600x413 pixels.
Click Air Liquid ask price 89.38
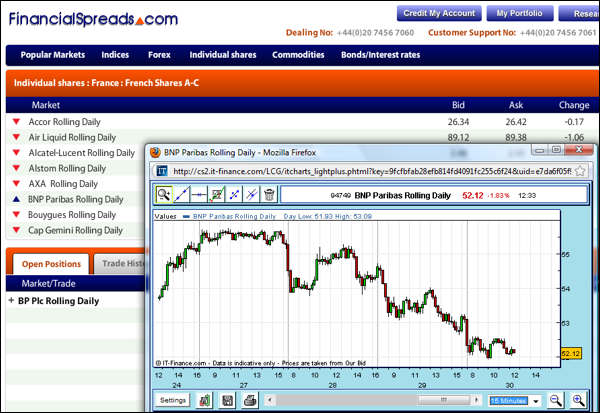tap(516, 137)
